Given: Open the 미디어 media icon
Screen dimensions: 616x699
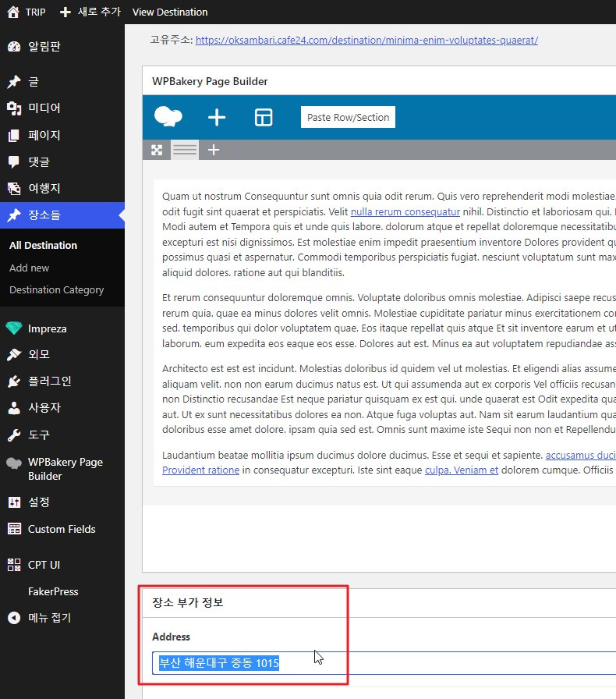Looking at the screenshot, I should tap(14, 108).
